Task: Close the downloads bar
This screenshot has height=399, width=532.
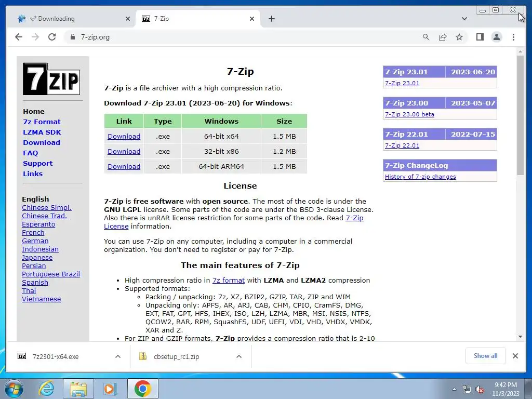Action: point(515,356)
